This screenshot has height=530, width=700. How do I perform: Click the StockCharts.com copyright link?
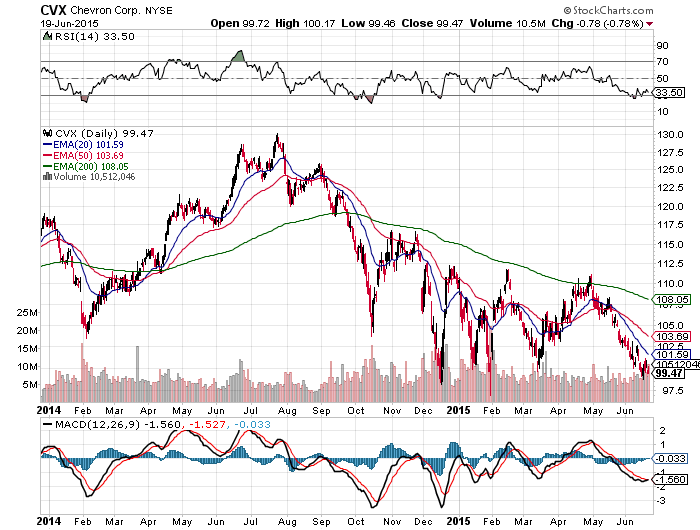click(x=608, y=10)
